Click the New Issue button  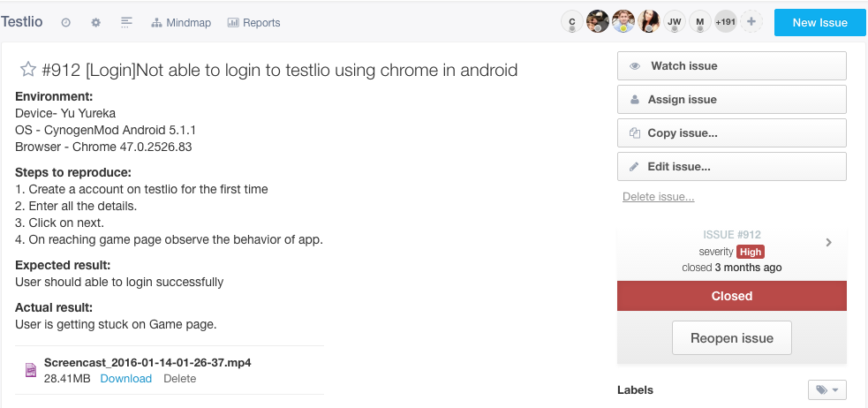(819, 23)
